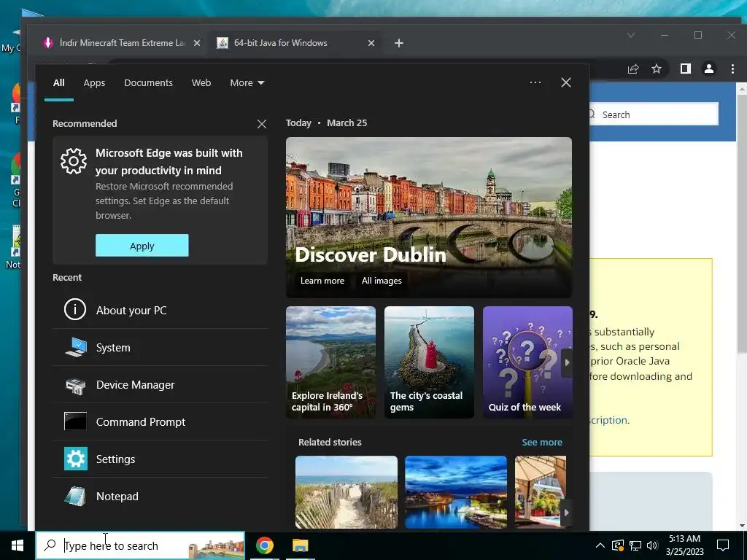
Task: Open the Action Center notifications icon
Action: pyautogui.click(x=723, y=545)
